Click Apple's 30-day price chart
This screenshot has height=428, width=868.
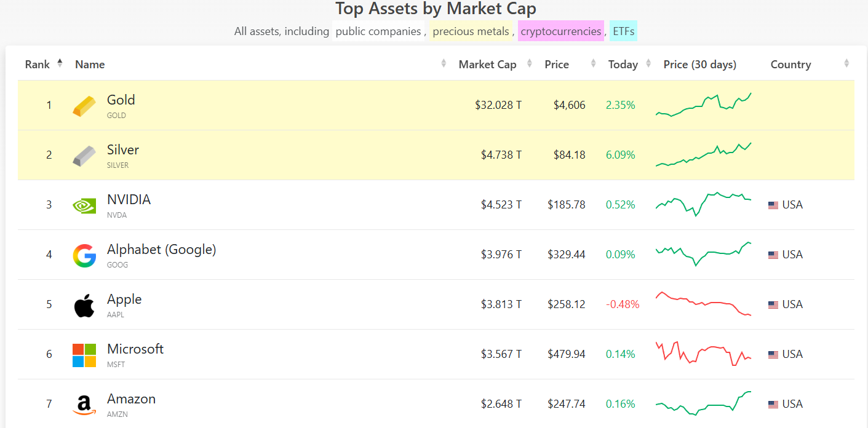pyautogui.click(x=703, y=304)
